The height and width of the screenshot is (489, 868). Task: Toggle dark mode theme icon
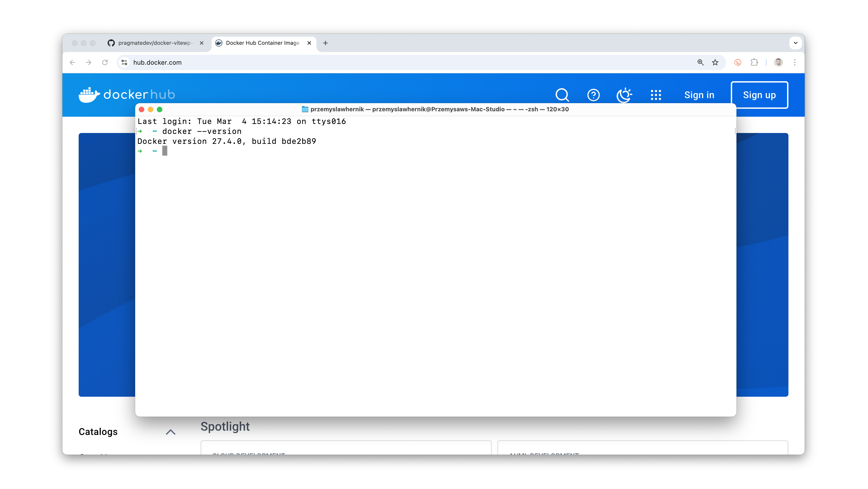click(624, 95)
